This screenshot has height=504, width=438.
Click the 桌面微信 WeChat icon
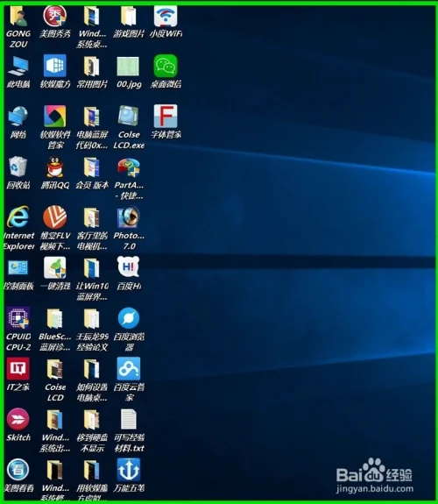click(166, 66)
